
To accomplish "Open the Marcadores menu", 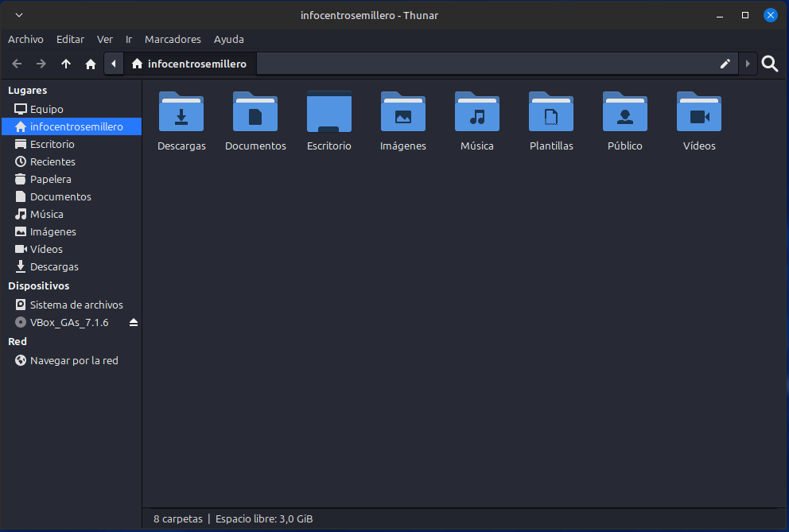I will coord(173,39).
